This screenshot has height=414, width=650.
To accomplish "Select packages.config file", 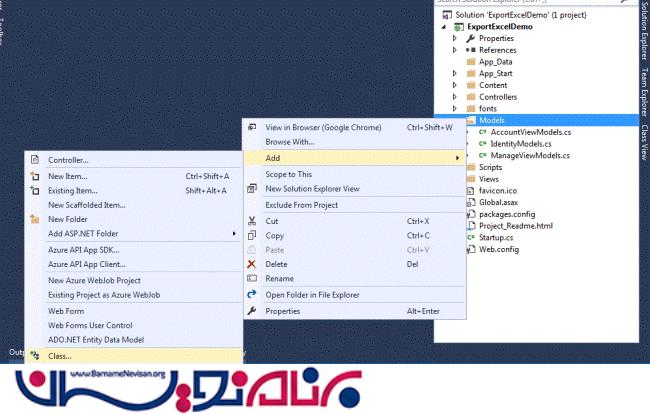I will tap(507, 214).
